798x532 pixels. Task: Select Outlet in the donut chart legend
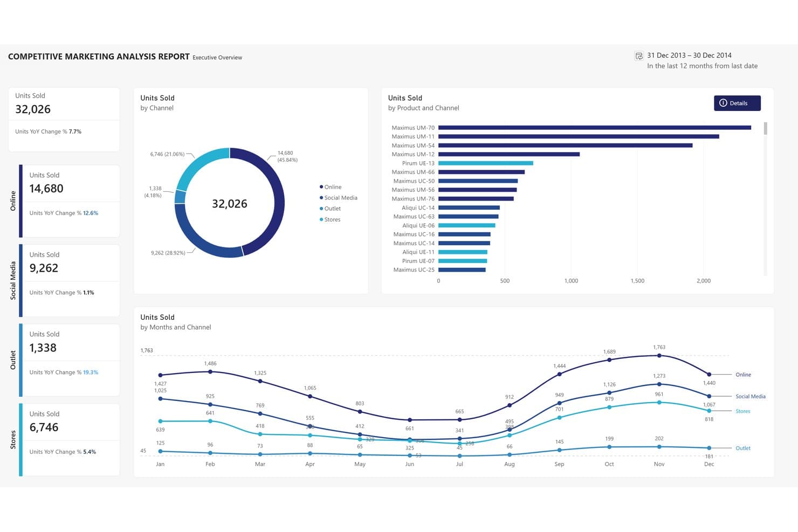pyautogui.click(x=330, y=209)
